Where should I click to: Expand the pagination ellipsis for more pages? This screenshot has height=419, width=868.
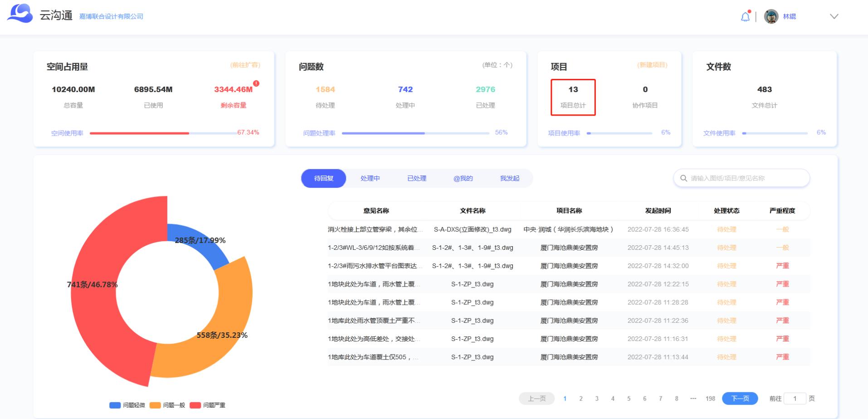click(693, 399)
